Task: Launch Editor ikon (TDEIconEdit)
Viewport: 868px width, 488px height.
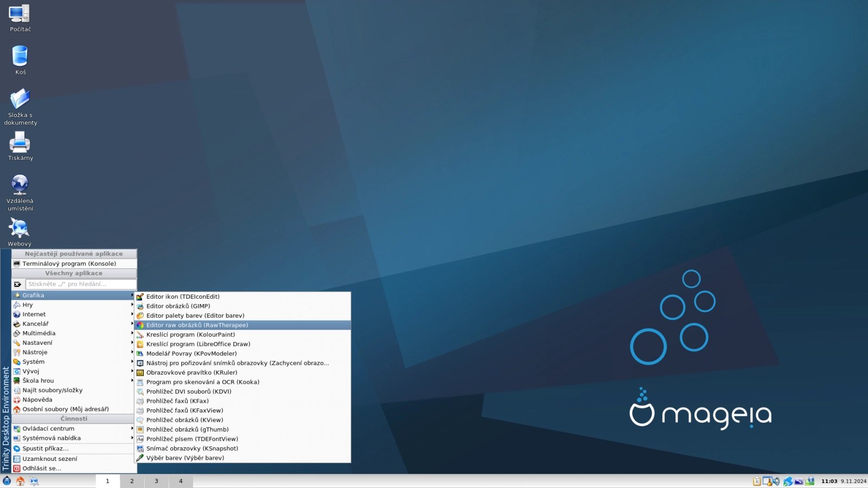Action: tap(243, 297)
